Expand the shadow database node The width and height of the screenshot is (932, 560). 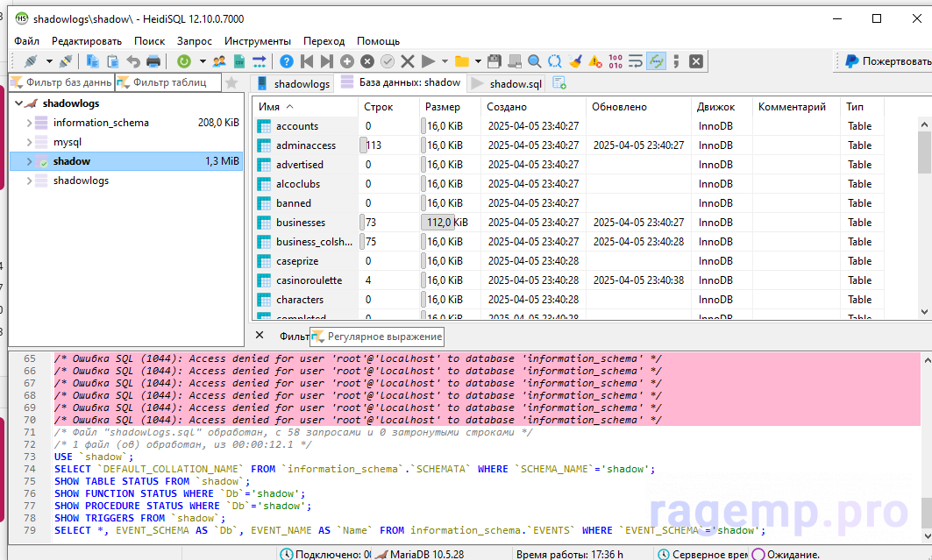pos(29,161)
